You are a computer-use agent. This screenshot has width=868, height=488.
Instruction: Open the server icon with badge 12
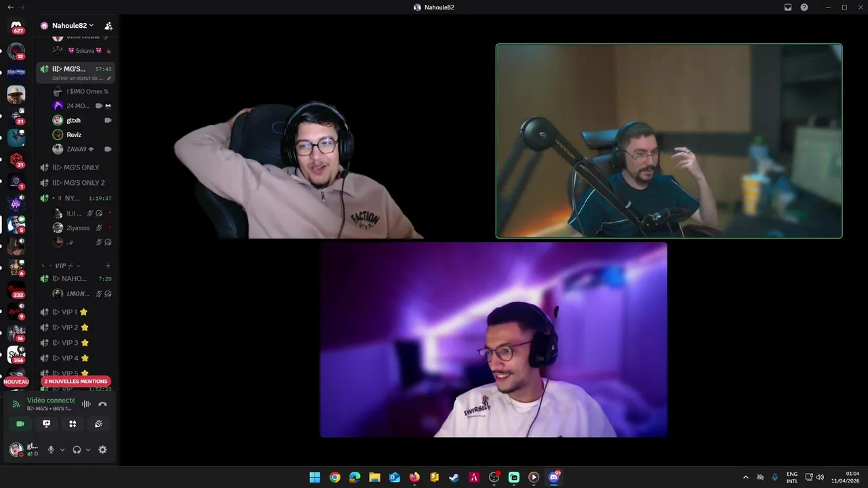[x=16, y=51]
